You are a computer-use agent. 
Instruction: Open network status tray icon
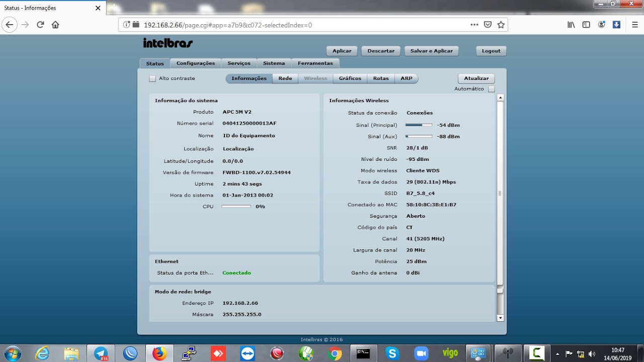[580, 353]
